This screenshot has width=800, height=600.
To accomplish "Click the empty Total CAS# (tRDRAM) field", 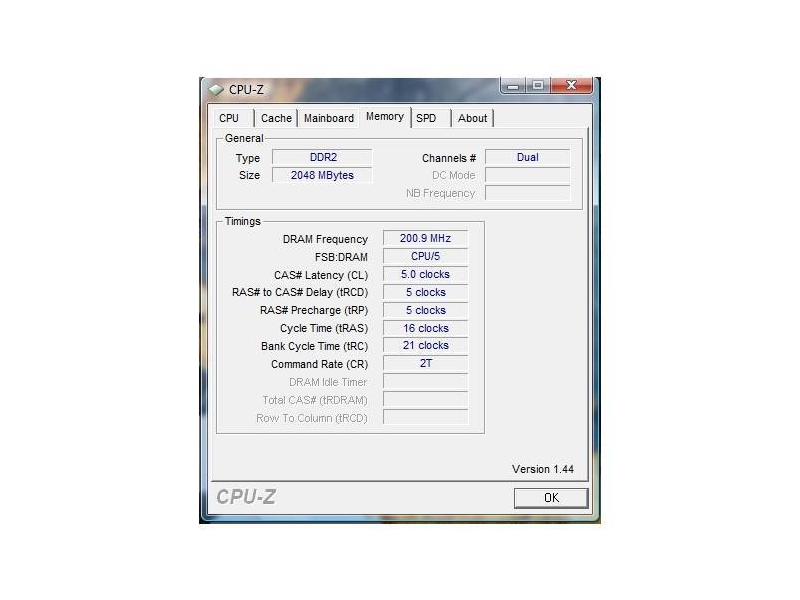I will click(x=426, y=399).
